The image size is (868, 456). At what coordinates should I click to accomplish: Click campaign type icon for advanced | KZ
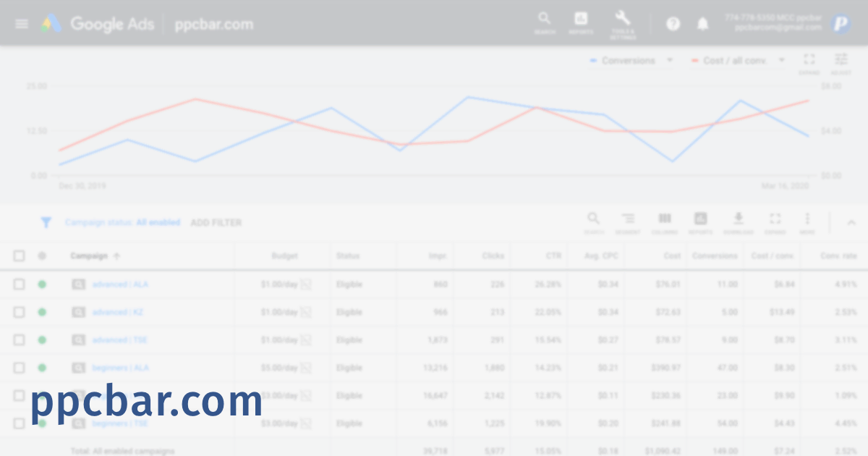78,312
